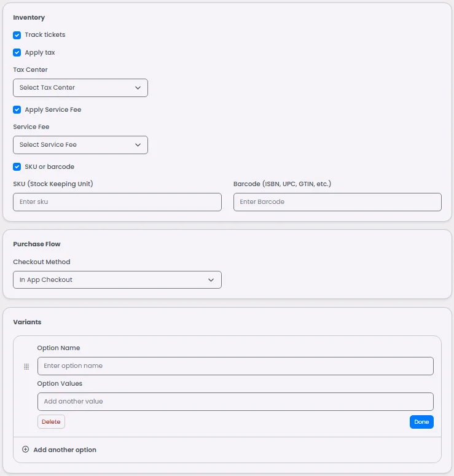Viewport: 454px width, 476px height.
Task: Click the Track tickets label text
Action: tap(45, 35)
